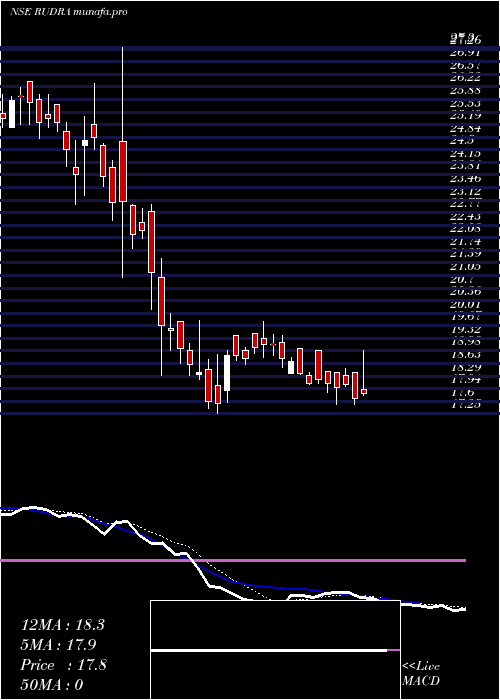Click the 26.22 price axis label
Screen dimensions: 500x700
point(465,78)
